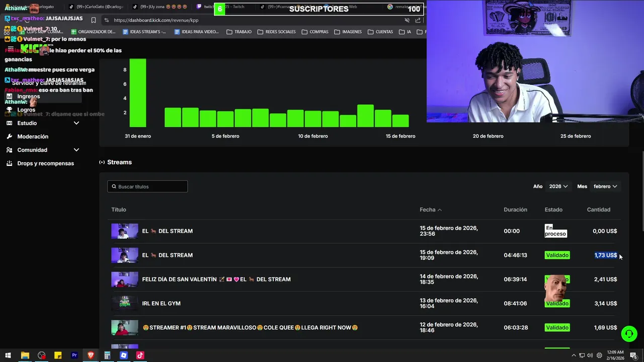The height and width of the screenshot is (362, 644).
Task: Click the En proceso status badge
Action: coord(555,231)
